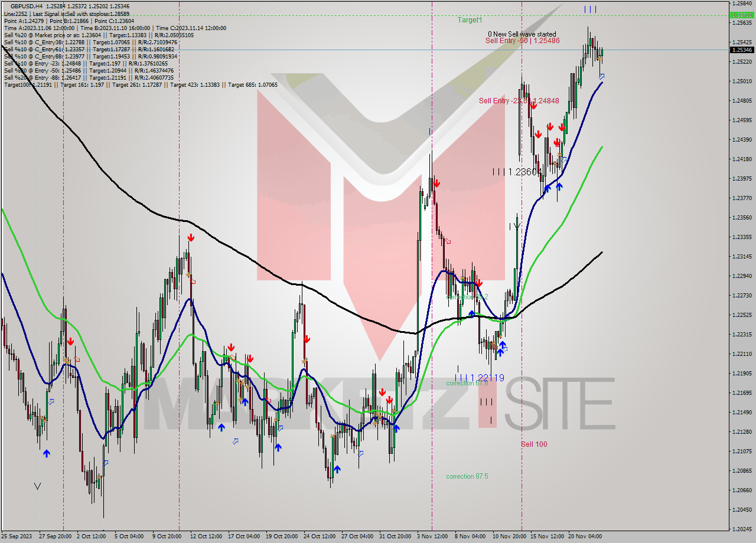The image size is (756, 543).
Task: Click the '24 Oct 12:00' time axis label
Action: coord(320,537)
